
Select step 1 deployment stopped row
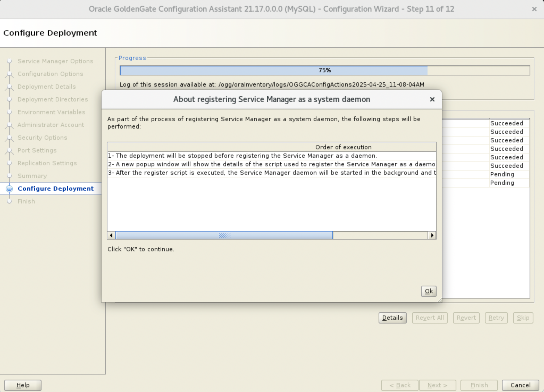pyautogui.click(x=242, y=156)
